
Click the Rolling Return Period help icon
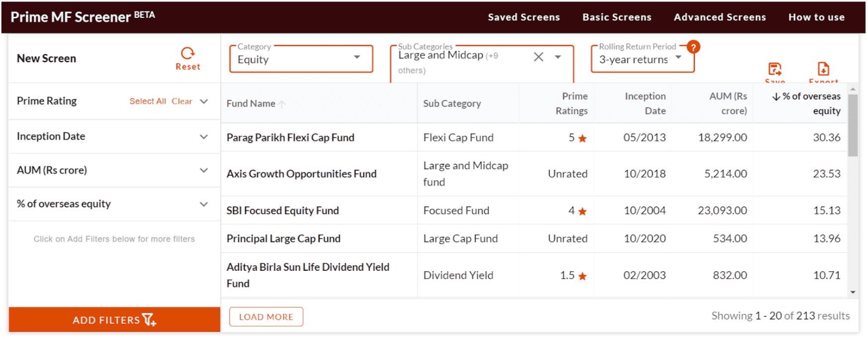tap(694, 47)
